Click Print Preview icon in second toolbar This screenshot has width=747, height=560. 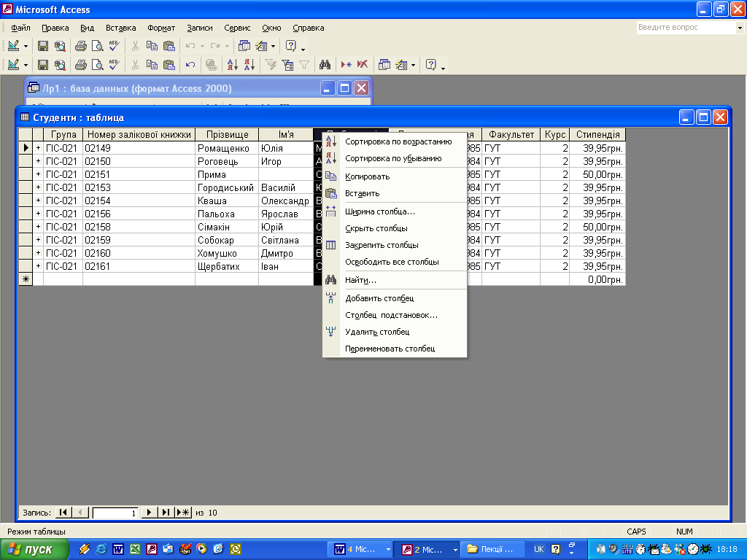pyautogui.click(x=97, y=64)
